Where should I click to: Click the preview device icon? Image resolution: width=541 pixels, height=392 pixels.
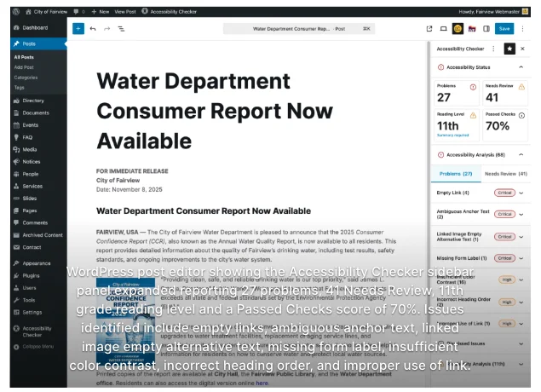pyautogui.click(x=443, y=29)
